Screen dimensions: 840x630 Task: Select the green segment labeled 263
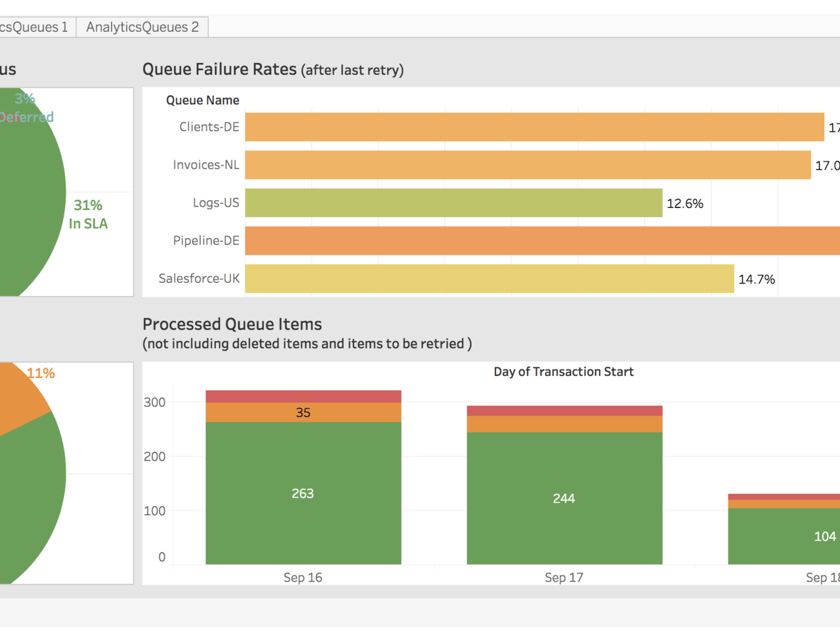pyautogui.click(x=303, y=493)
